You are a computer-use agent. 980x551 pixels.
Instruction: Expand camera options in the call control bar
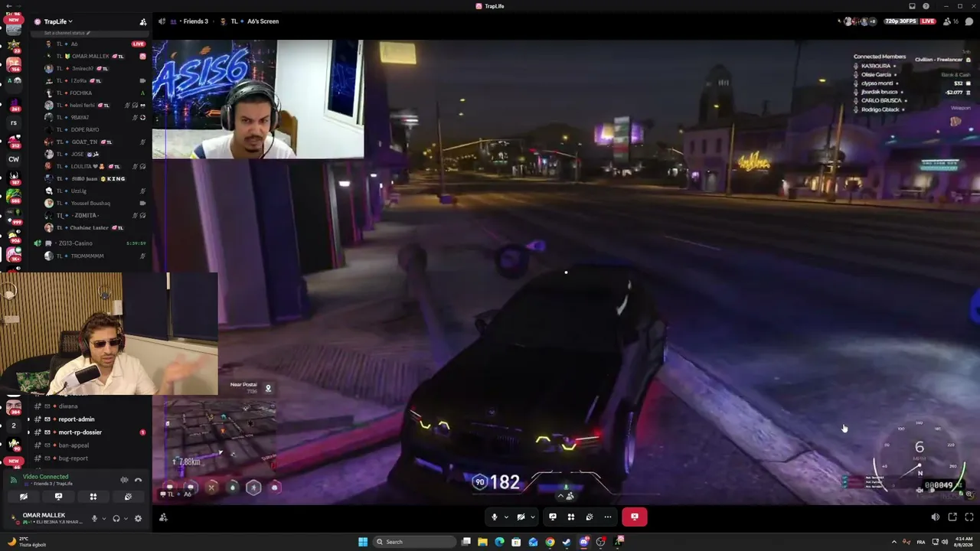pos(532,517)
